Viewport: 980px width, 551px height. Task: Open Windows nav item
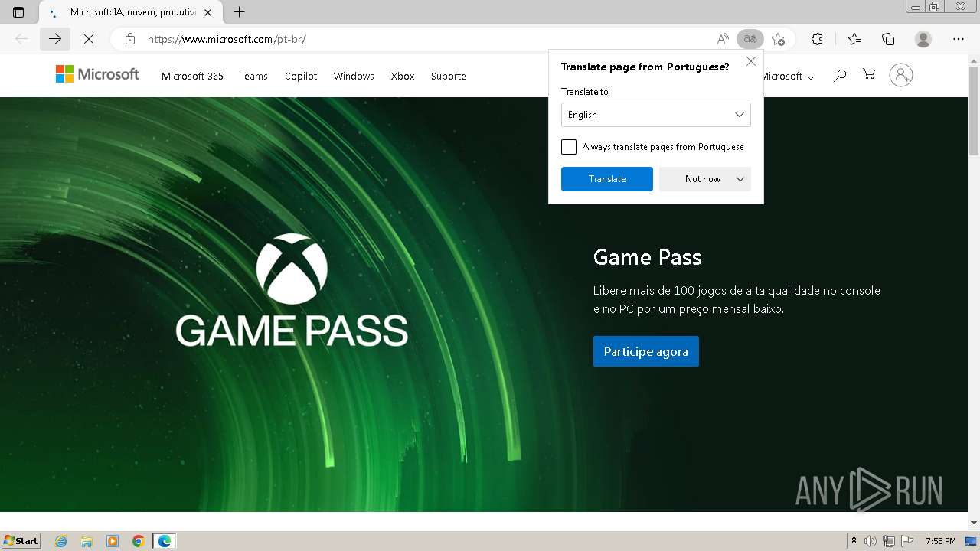354,76
